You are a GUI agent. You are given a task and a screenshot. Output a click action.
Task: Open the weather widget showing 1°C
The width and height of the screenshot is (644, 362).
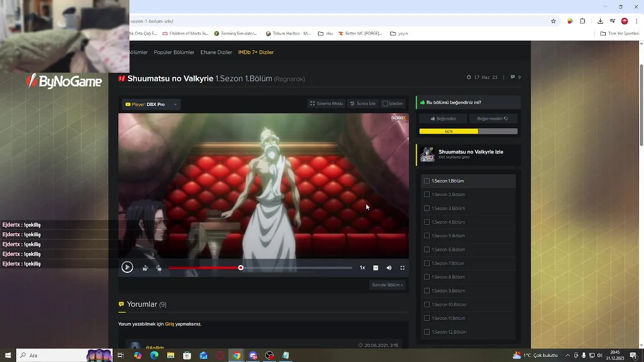coord(534,355)
